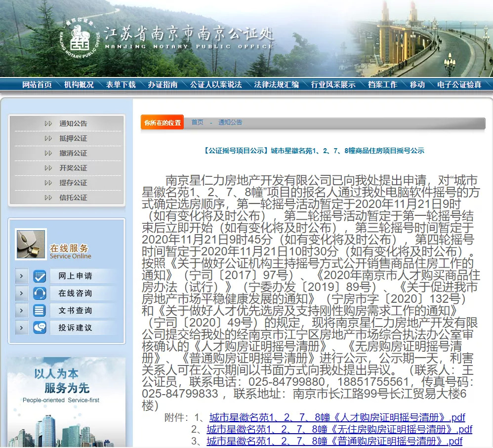Viewport: 493px width, 448px height.
Task: Open the 人才购房证明摇号清册 PDF attachment
Action: click(x=337, y=417)
